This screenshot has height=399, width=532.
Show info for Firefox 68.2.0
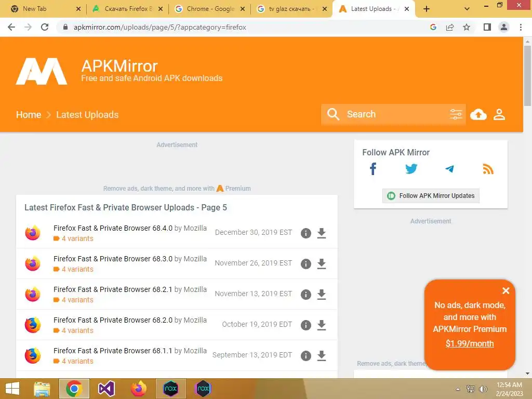[x=305, y=325]
